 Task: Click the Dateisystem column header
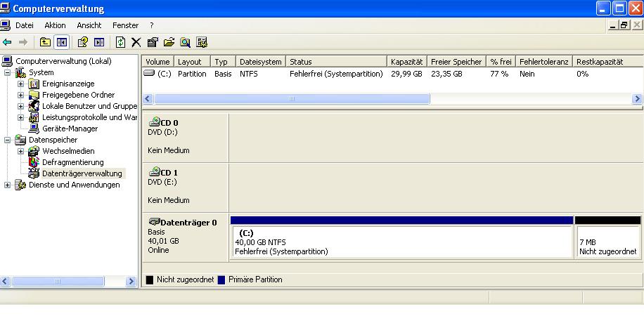260,62
